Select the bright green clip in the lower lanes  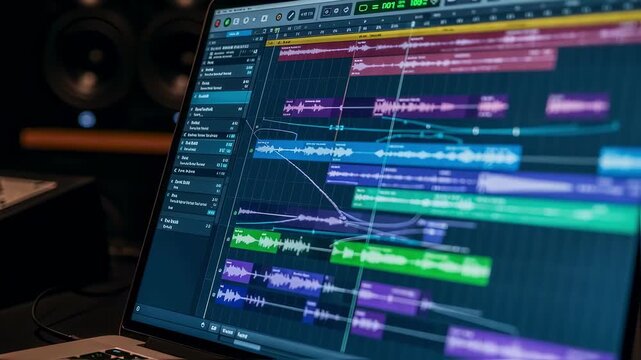coord(410,262)
